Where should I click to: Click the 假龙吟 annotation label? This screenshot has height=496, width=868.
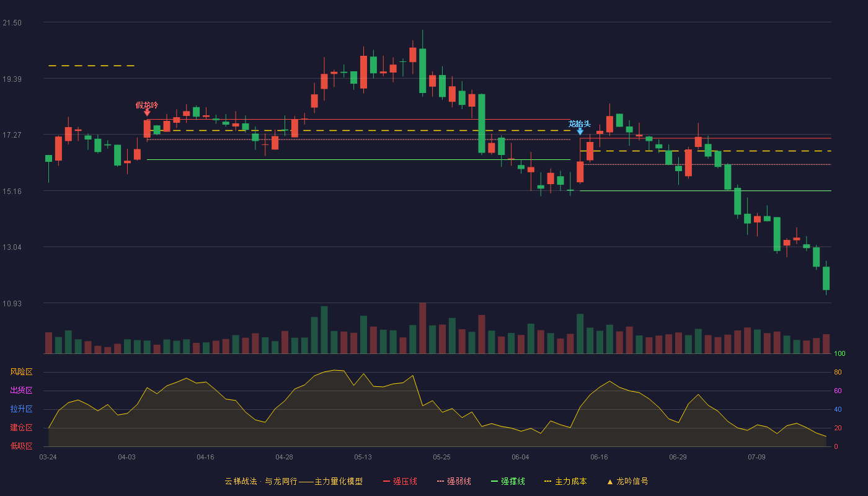pos(147,105)
